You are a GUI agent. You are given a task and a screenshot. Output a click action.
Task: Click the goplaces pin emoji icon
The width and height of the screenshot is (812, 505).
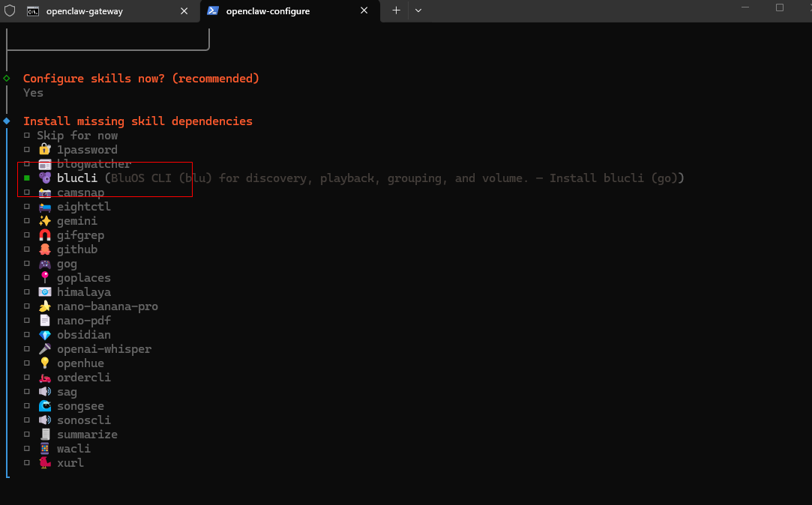point(45,278)
